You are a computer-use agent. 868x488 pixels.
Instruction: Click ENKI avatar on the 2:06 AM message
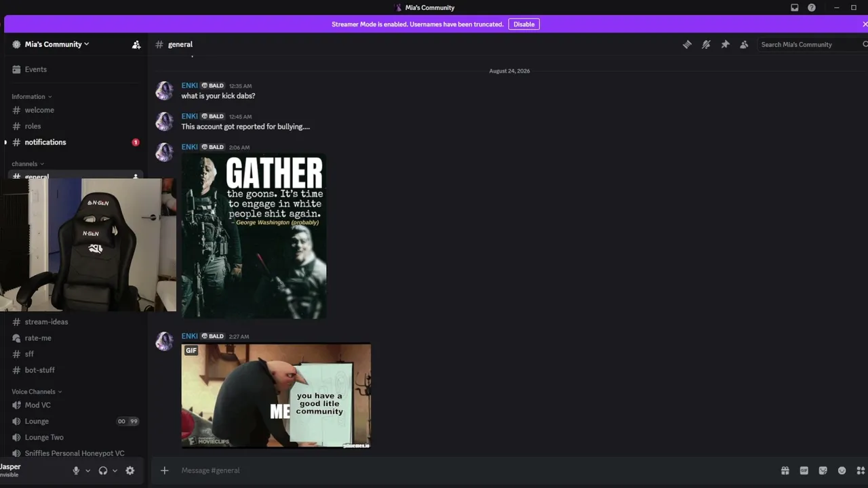(x=165, y=152)
